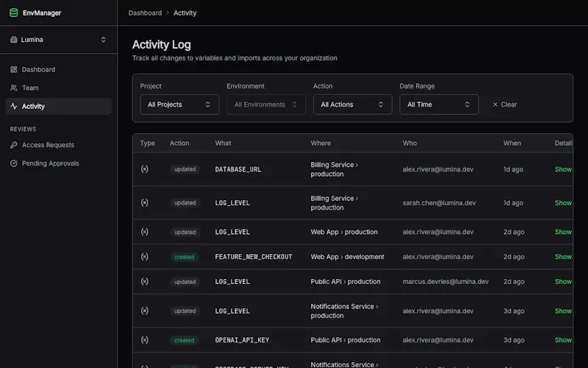Open Access Requests under Reviews
Screen dimensions: 588x368
coord(59,145)
